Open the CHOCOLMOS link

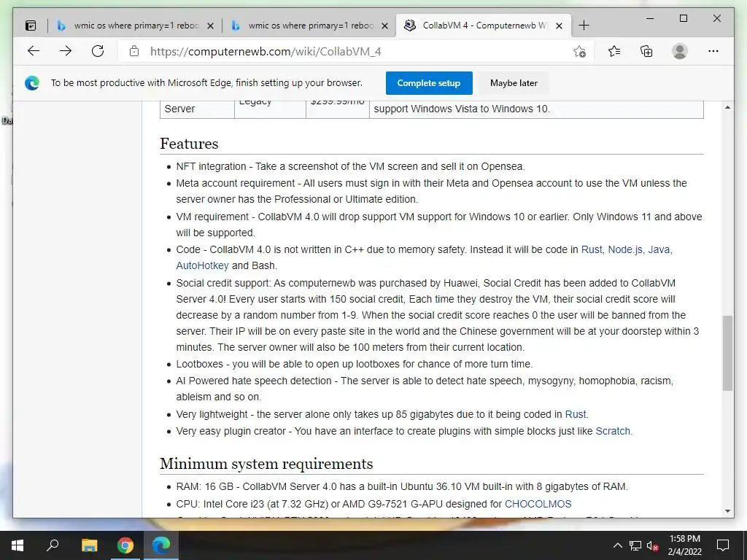538,504
